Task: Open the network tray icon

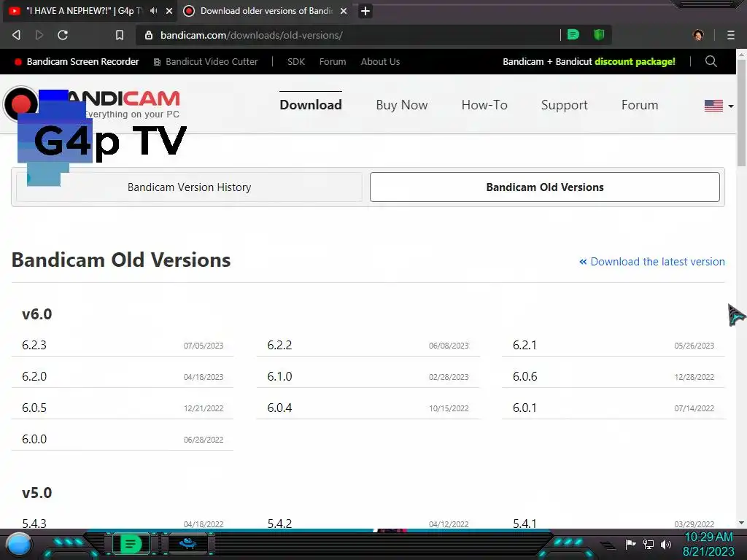Action: pos(649,544)
